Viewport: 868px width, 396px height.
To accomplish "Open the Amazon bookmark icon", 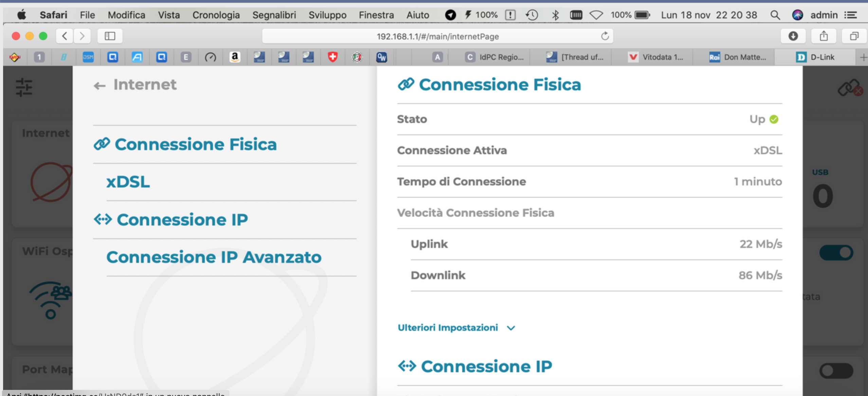I will pyautogui.click(x=235, y=57).
